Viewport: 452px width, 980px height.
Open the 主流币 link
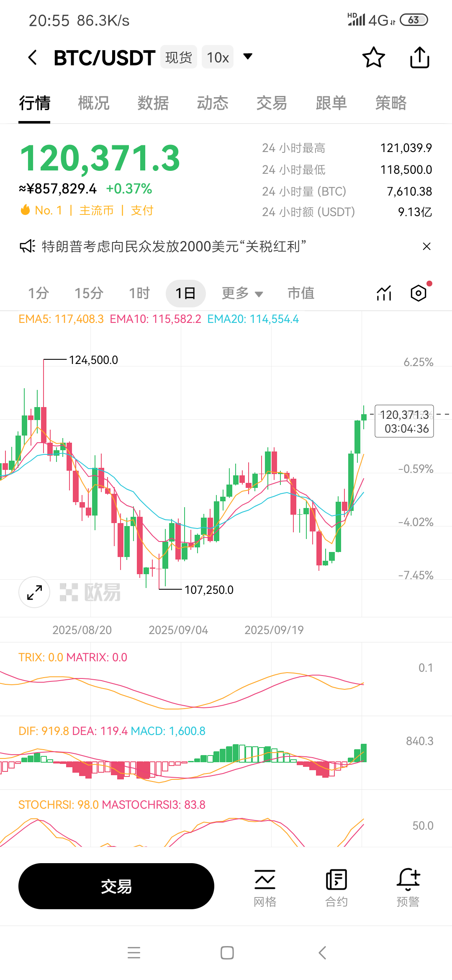98,211
